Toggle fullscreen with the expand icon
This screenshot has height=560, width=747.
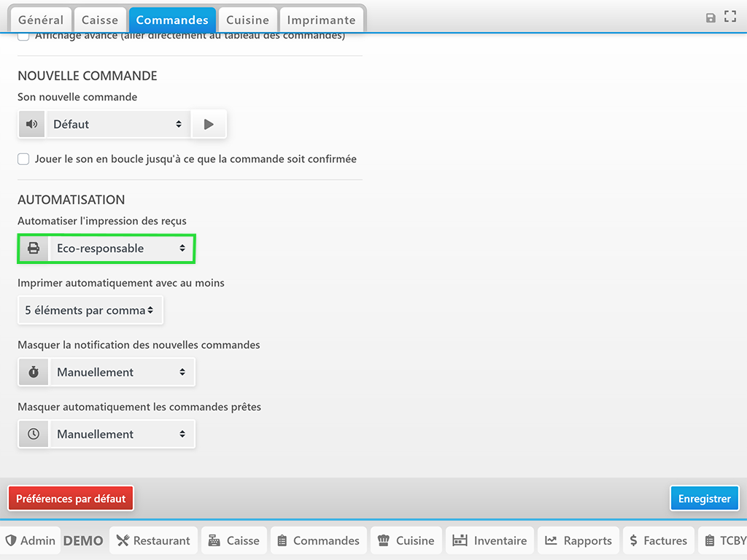729,17
